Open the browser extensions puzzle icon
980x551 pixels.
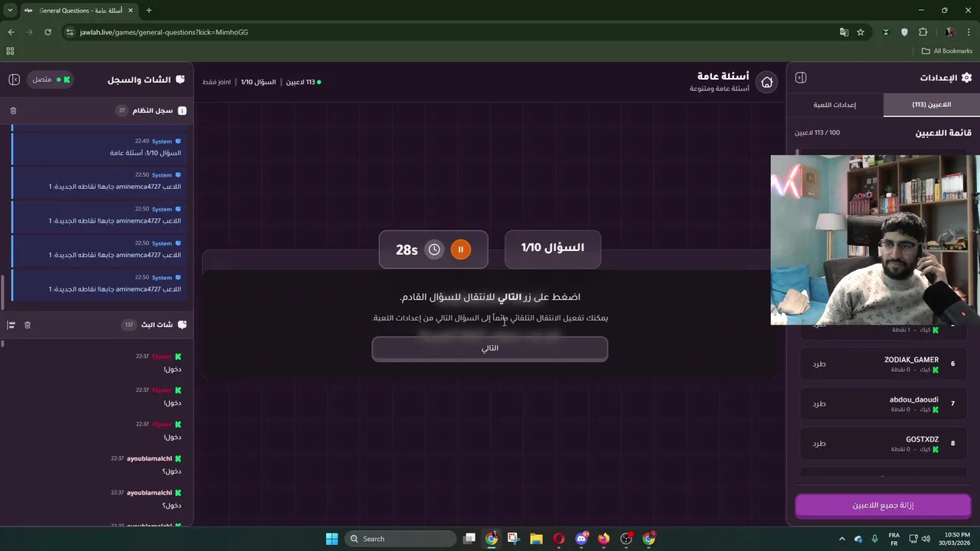coord(923,32)
